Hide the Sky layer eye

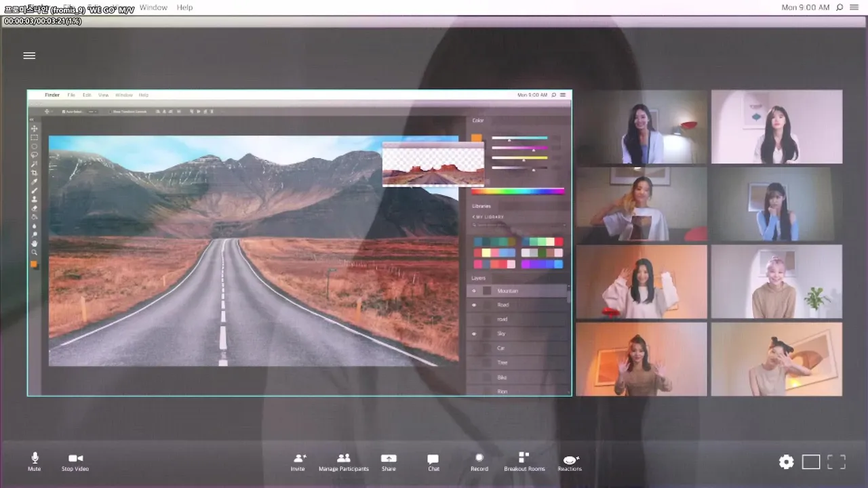tap(474, 333)
